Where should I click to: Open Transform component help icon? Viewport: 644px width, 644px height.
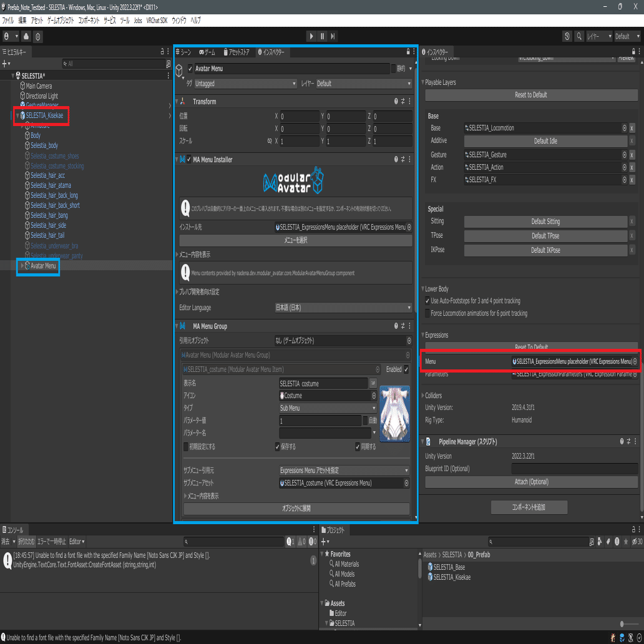tap(396, 102)
